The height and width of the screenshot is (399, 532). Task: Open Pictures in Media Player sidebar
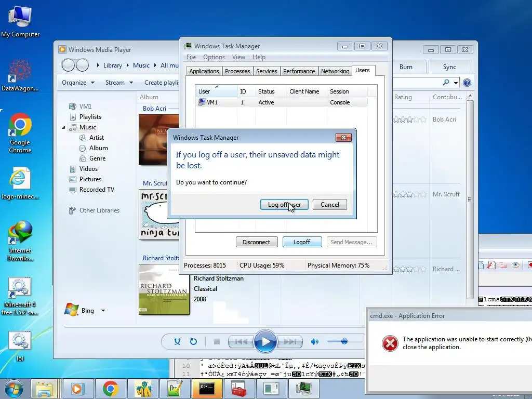click(x=85, y=179)
